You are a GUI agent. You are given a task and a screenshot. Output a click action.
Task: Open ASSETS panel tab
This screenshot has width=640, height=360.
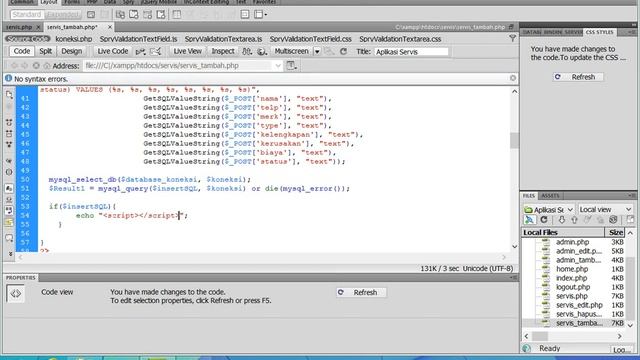550,196
